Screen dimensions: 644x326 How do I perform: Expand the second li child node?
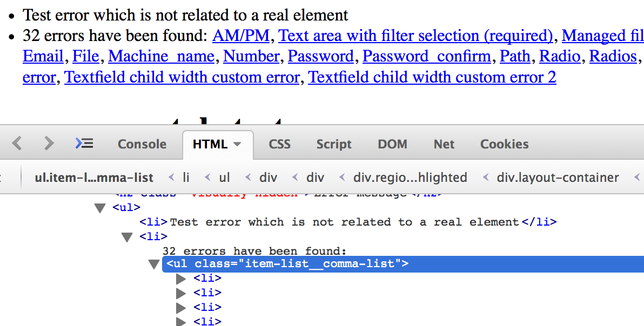pyautogui.click(x=181, y=293)
